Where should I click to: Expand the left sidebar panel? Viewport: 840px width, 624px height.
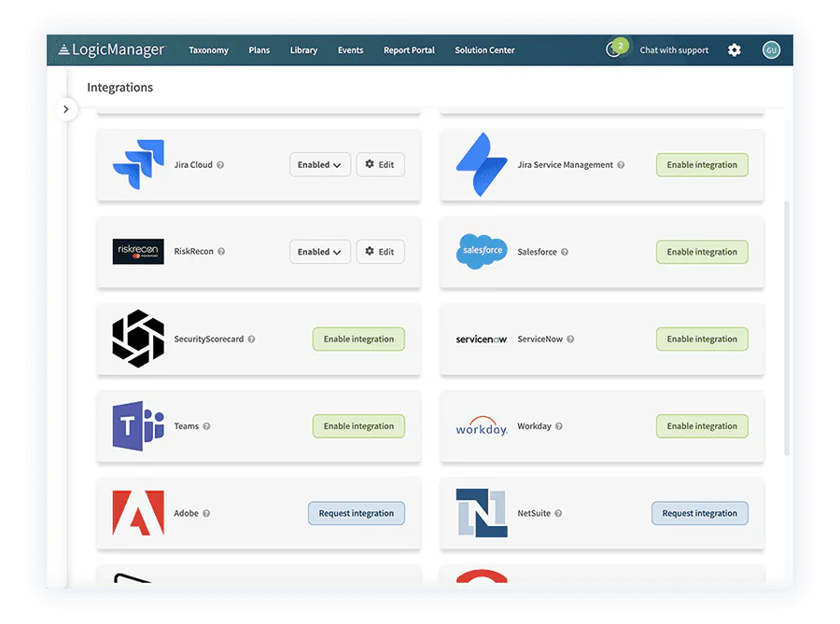click(66, 109)
